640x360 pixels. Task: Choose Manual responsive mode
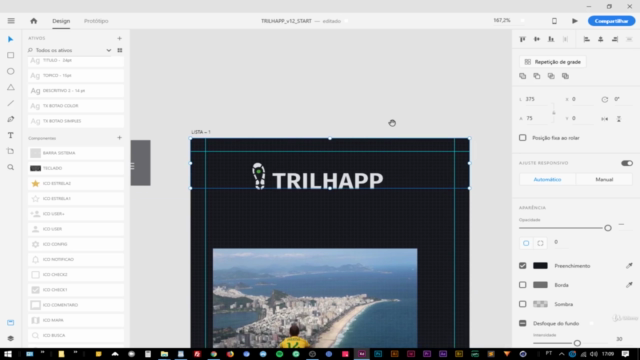pos(604,180)
